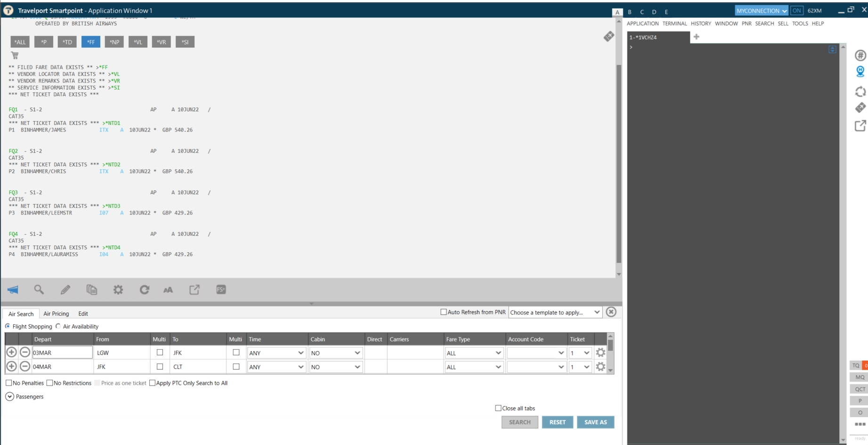Switch to window B tab

coord(630,12)
